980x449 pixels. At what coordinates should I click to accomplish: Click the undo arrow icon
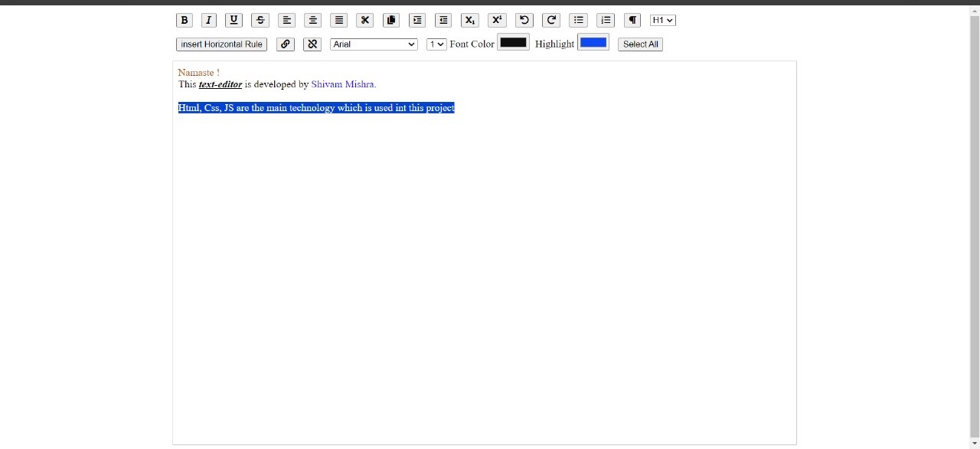(524, 20)
